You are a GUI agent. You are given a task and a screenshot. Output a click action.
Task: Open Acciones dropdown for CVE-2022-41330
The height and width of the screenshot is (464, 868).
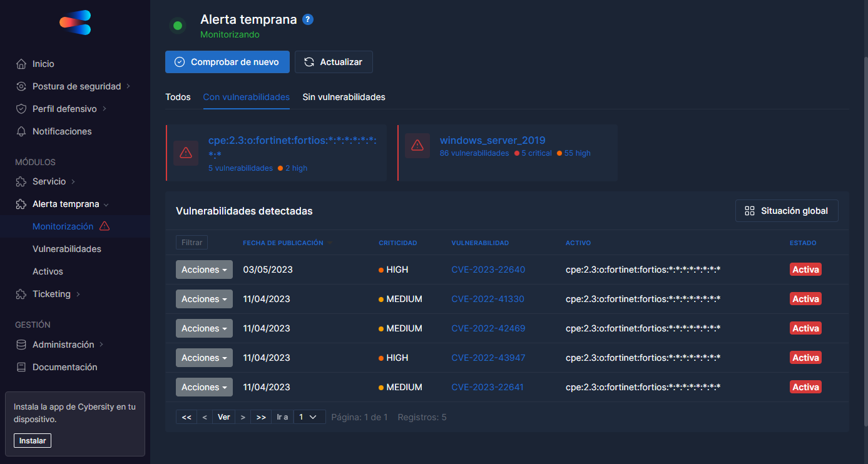coord(204,299)
